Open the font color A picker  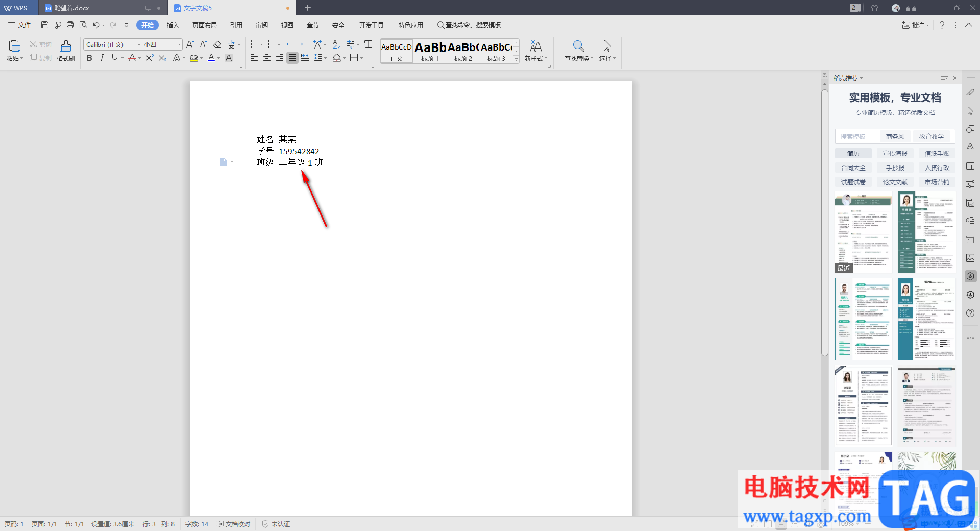point(211,58)
